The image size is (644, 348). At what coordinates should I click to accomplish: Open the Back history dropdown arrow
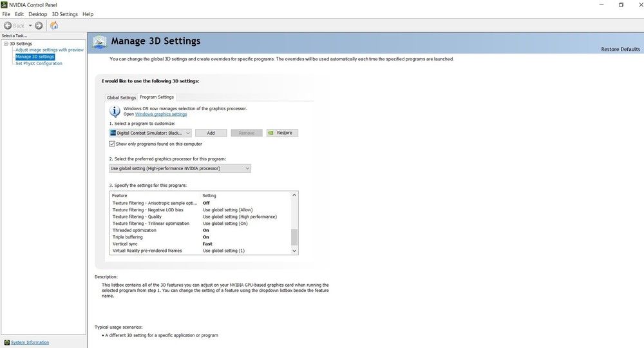pos(30,26)
